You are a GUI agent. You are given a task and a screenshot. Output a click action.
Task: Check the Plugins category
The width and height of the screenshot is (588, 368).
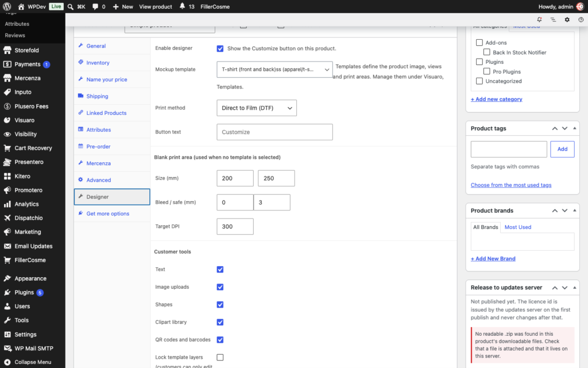pos(479,62)
